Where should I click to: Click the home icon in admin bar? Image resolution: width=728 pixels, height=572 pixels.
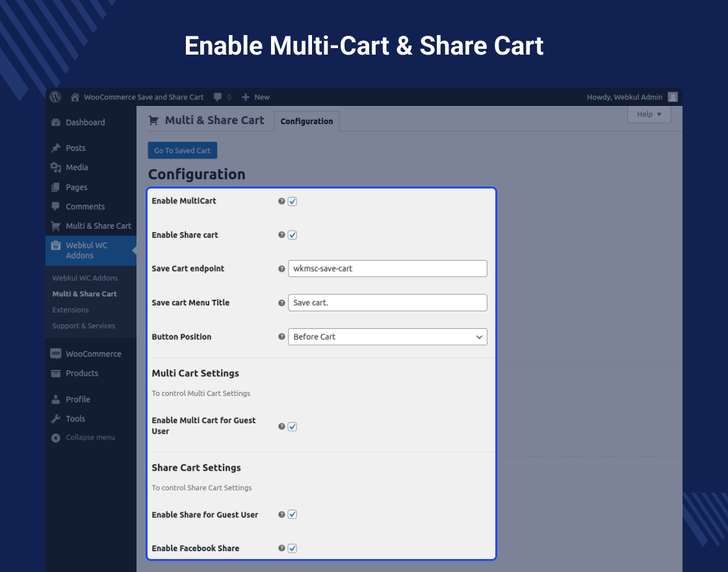[75, 97]
